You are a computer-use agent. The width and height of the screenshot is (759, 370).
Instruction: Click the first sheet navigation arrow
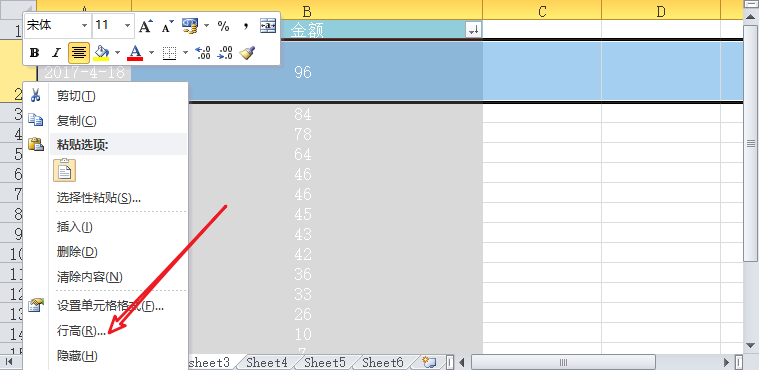[x=8, y=362]
